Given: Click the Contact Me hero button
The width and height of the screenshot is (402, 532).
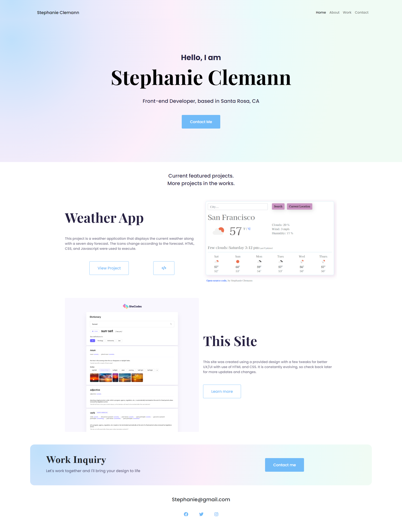Looking at the screenshot, I should coord(201,122).
